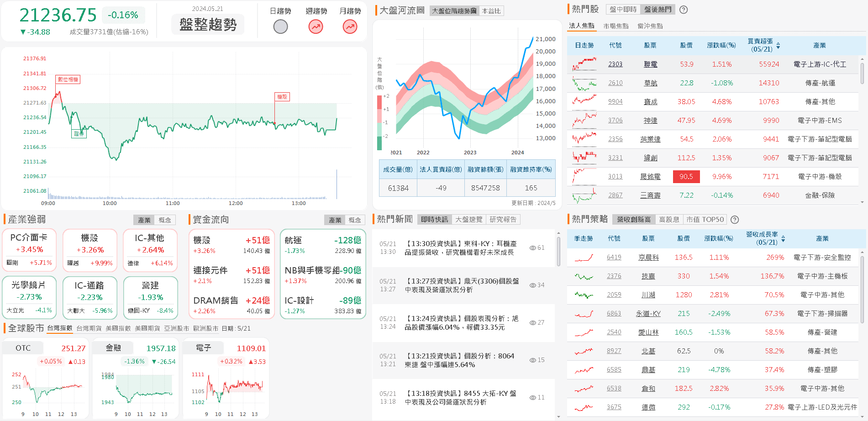This screenshot has width=868, height=421.
Task: Toggle 產業強弱 panel to 概念
Action: [x=165, y=220]
